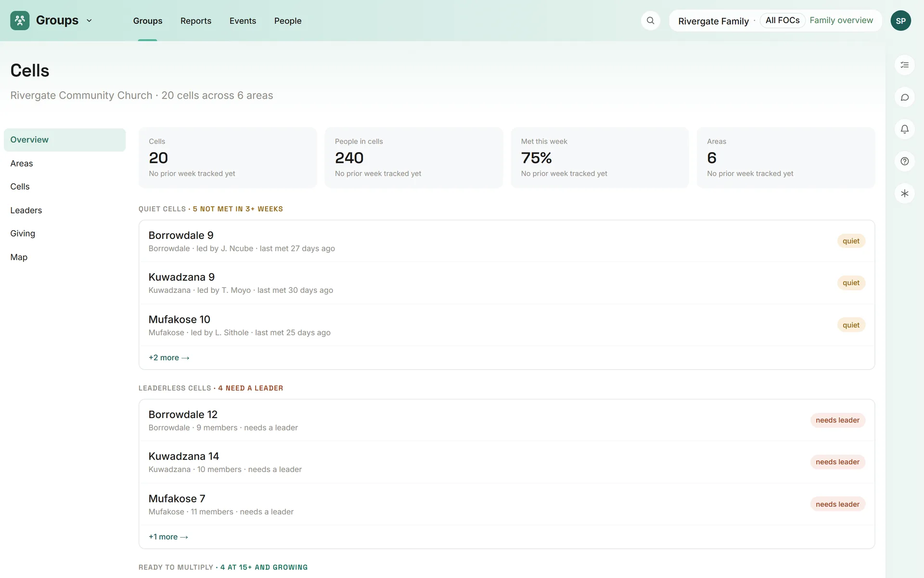Select Overview in the sidebar

pos(64,140)
